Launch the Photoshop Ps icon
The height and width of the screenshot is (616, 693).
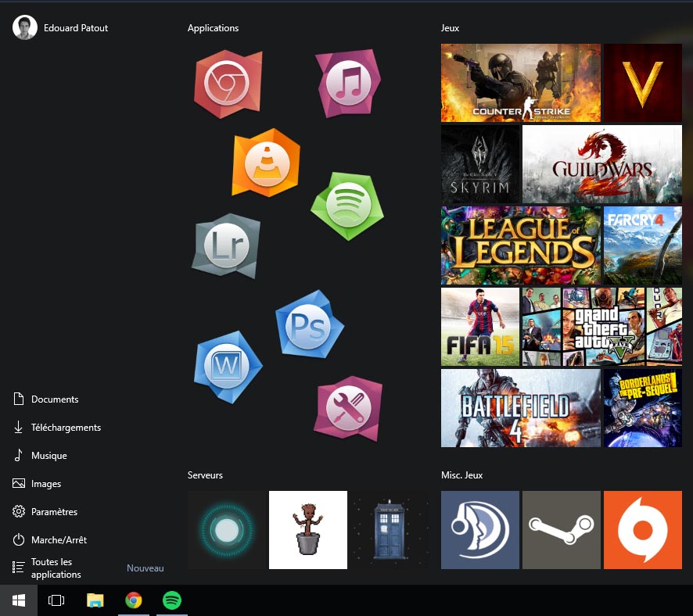coord(309,324)
